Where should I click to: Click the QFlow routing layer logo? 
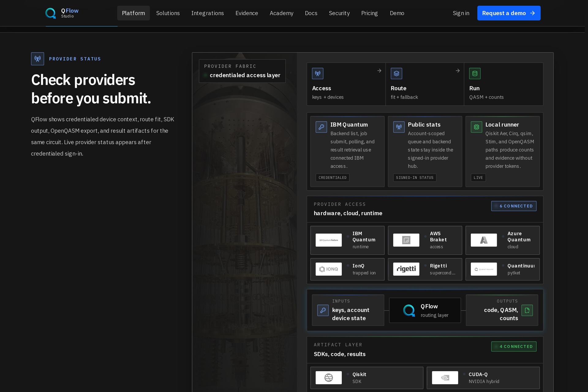[x=409, y=310]
